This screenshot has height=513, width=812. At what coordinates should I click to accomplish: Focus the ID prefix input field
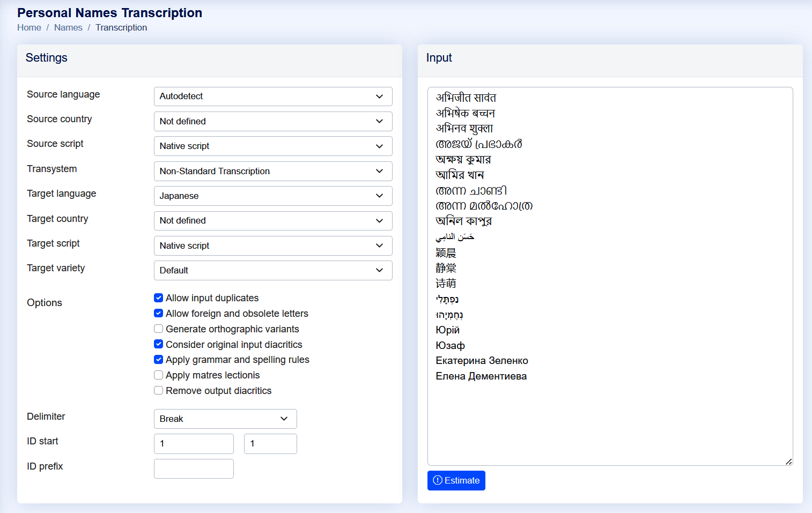(x=194, y=469)
